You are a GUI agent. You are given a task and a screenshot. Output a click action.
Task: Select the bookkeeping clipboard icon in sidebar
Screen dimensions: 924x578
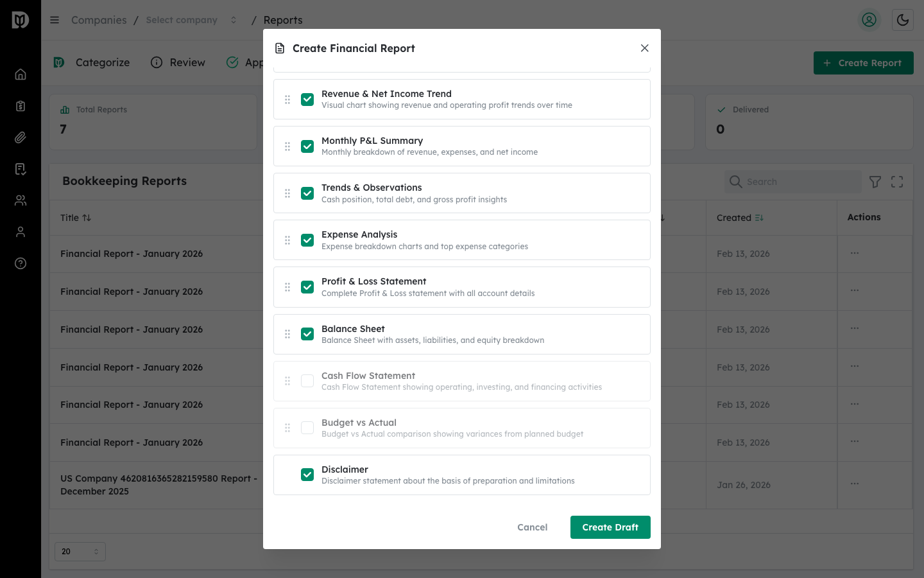[21, 105]
